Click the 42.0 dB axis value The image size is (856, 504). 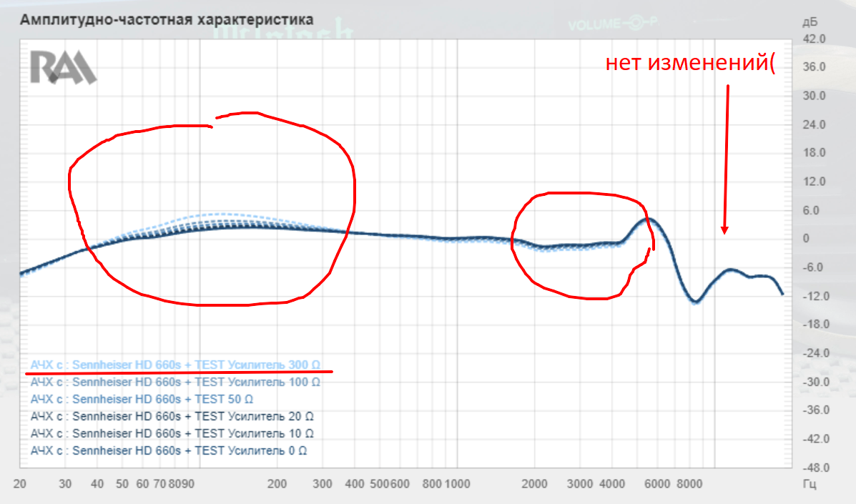coord(814,39)
